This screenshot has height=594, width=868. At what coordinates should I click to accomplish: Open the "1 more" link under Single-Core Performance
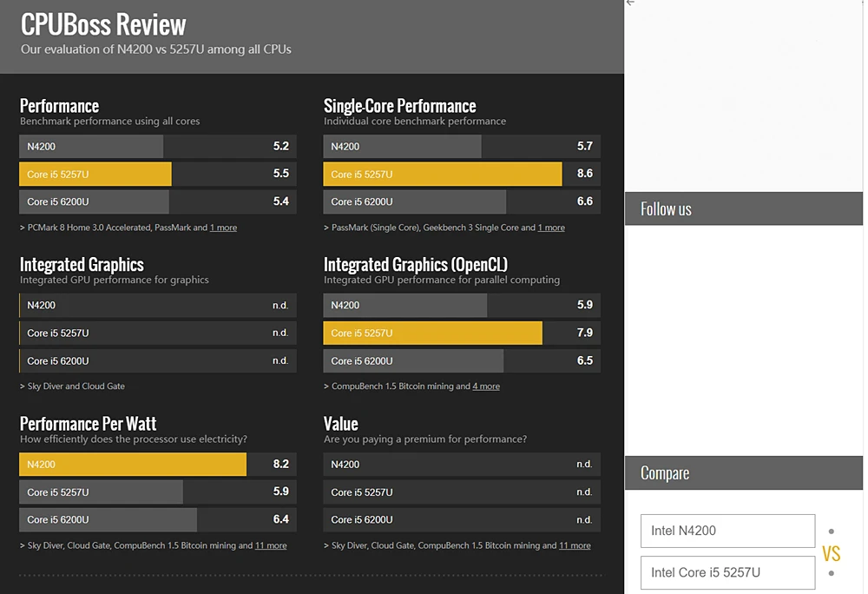tap(551, 228)
